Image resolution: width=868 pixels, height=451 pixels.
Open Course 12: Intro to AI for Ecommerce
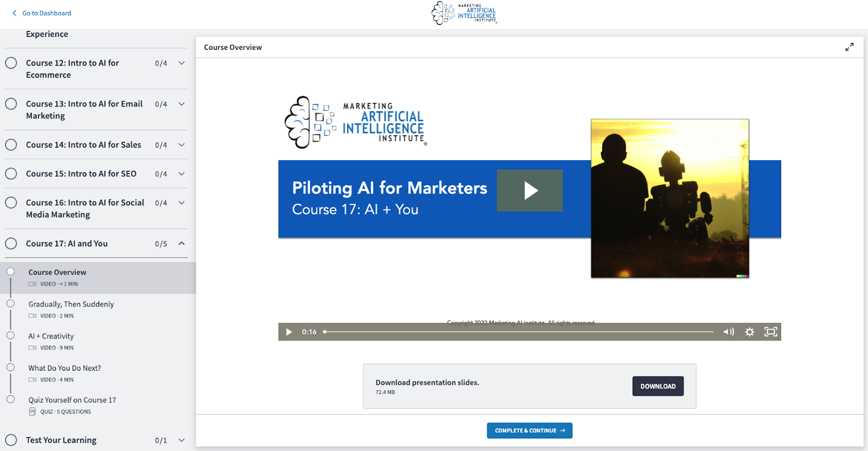pyautogui.click(x=73, y=69)
